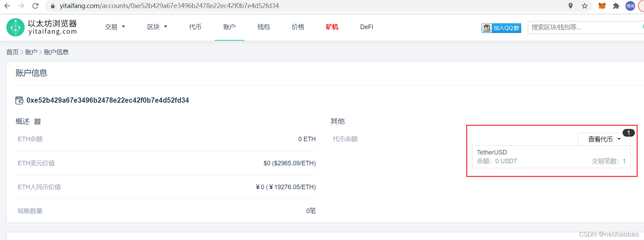
Task: Open the 交易 dropdown menu
Action: click(115, 27)
